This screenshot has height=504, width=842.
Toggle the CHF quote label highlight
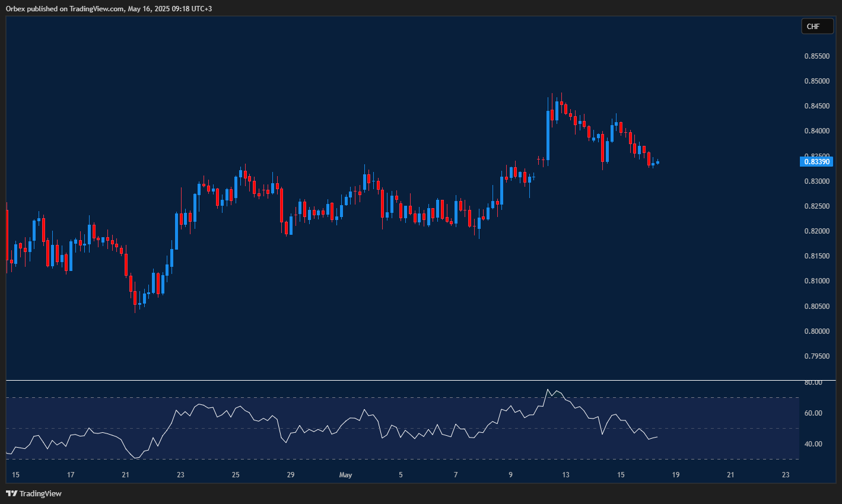pos(817,26)
